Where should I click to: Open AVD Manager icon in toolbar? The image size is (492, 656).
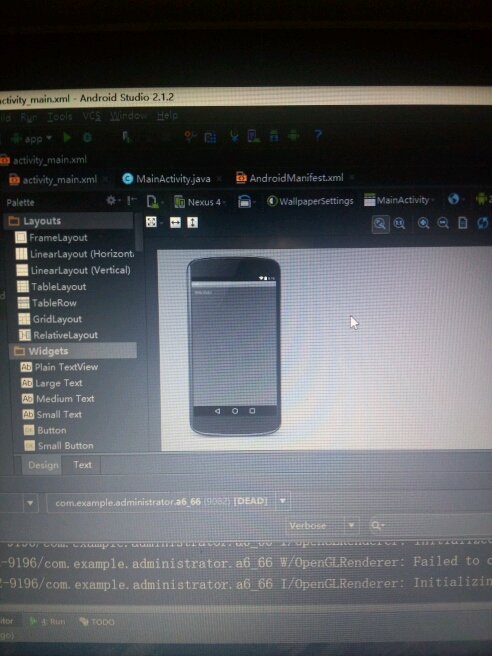(x=254, y=136)
